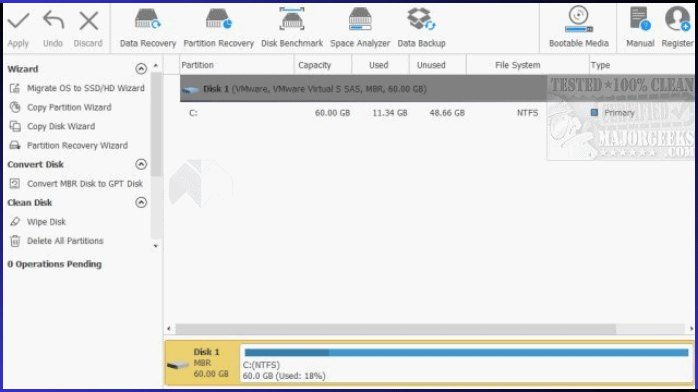
Task: Click the Wipe Disk eraser icon
Action: (15, 222)
